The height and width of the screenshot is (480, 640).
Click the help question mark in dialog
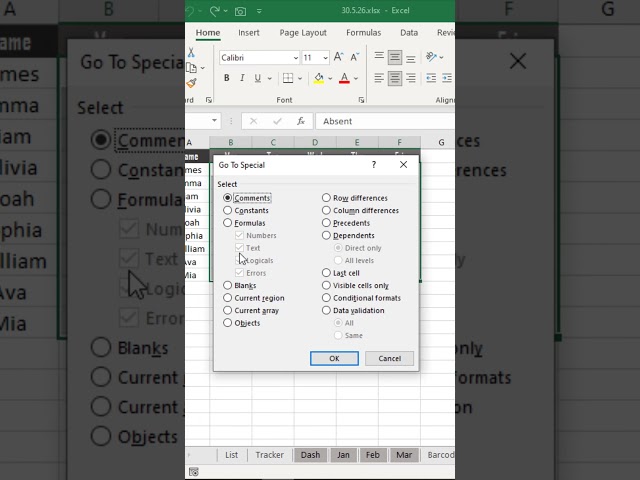click(374, 164)
